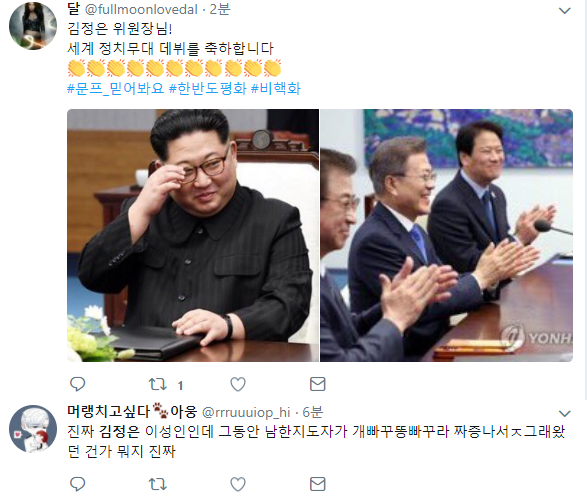
Task: Send first tweet via direct message envelope
Action: 317,384
